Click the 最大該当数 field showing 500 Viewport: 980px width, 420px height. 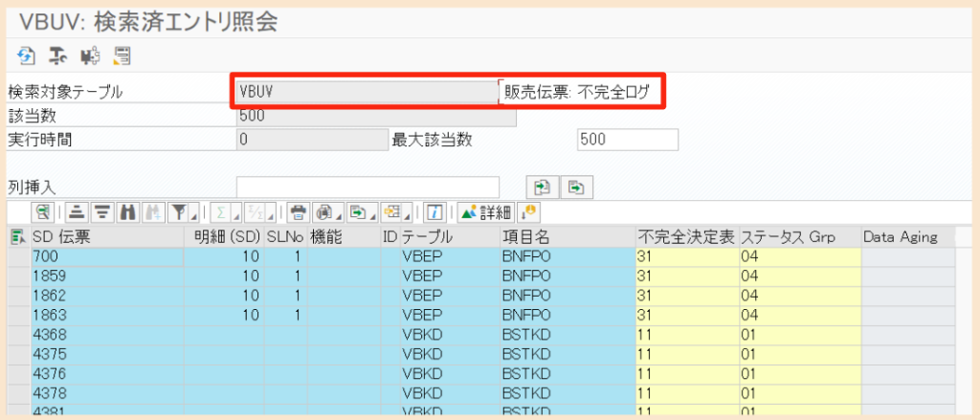click(628, 140)
